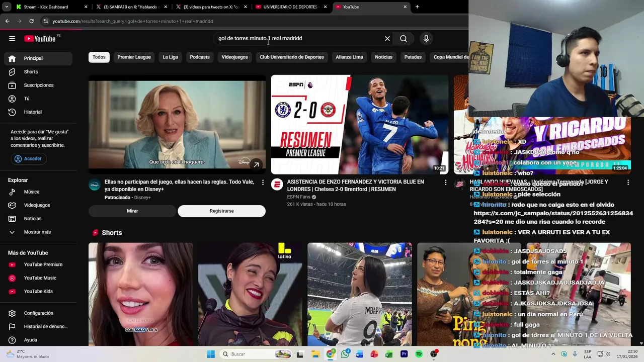
Task: Go to Principal in the sidebar
Action: pyautogui.click(x=38, y=58)
